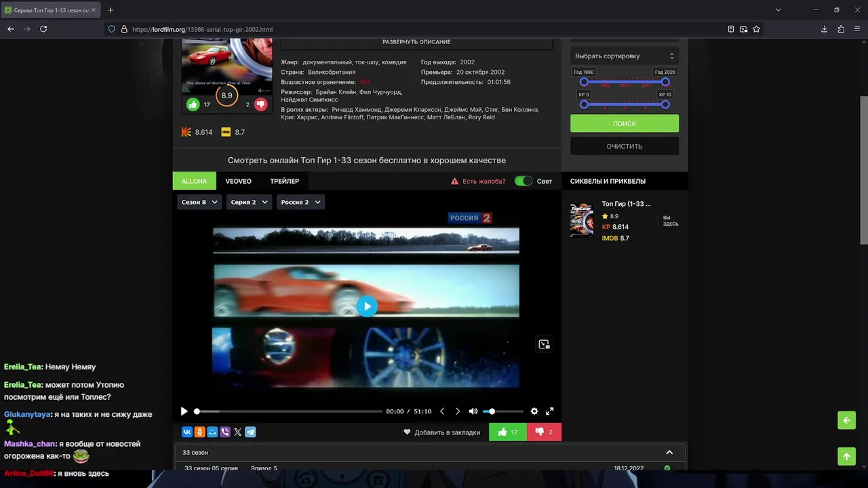Screen dimensions: 868x488
Task: Open Выбрать сортировку dropdown
Action: pyautogui.click(x=625, y=56)
